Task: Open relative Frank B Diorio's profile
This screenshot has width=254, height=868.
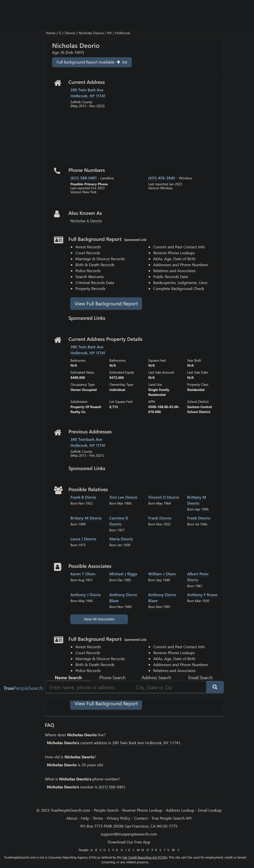Action: pos(83,497)
